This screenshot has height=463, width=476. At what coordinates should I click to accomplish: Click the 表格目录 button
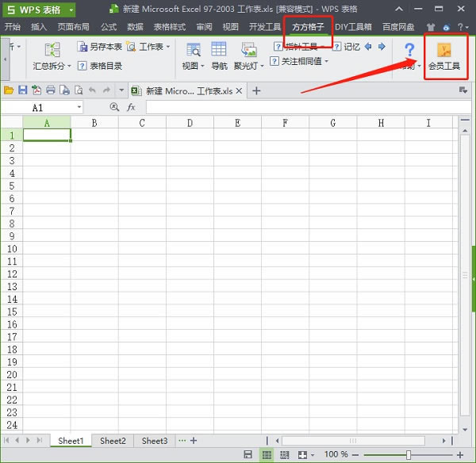[100, 66]
